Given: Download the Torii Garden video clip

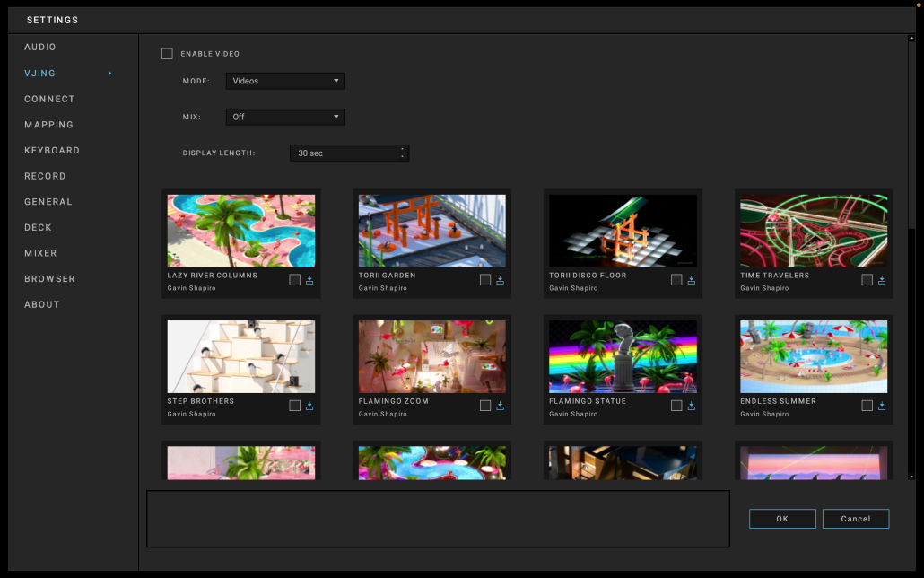Looking at the screenshot, I should point(501,280).
